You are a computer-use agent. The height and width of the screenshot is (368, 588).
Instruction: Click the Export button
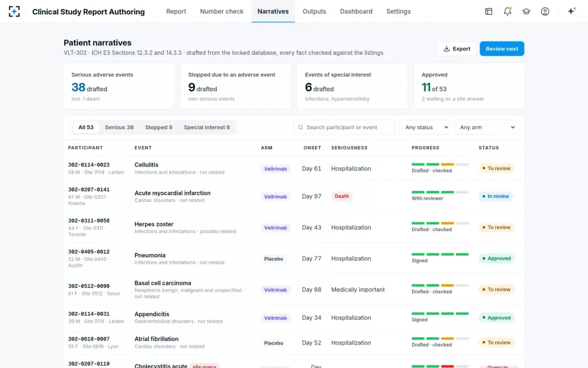(x=457, y=49)
